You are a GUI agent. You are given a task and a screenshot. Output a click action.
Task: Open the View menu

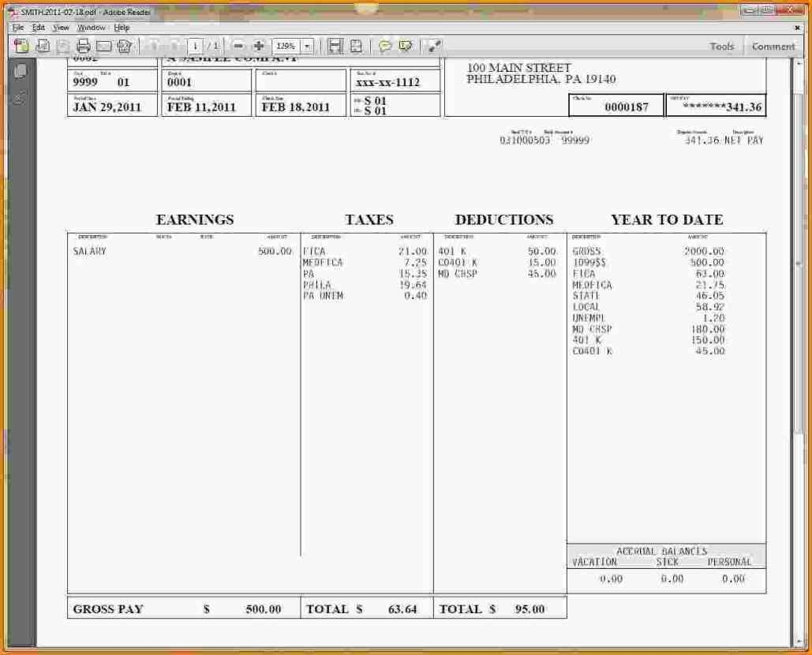click(61, 27)
